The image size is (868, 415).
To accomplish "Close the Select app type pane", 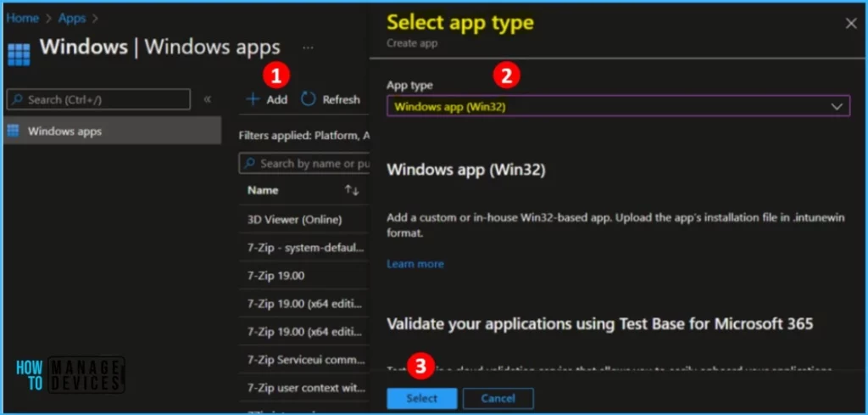I will click(x=851, y=23).
